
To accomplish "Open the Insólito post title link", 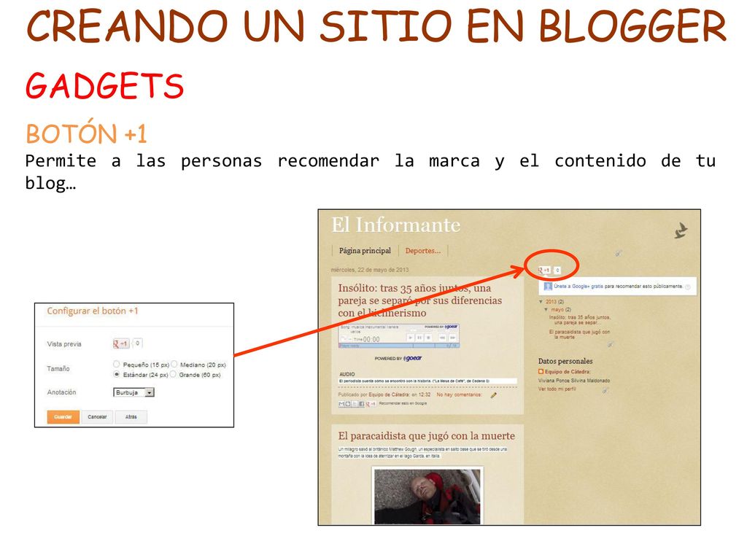I will pyautogui.click(x=419, y=300).
